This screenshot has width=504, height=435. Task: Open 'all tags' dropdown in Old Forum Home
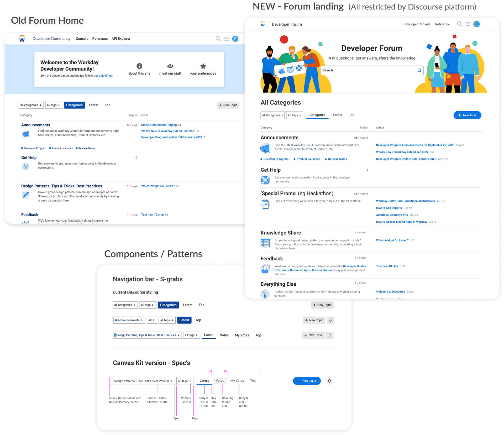point(54,105)
